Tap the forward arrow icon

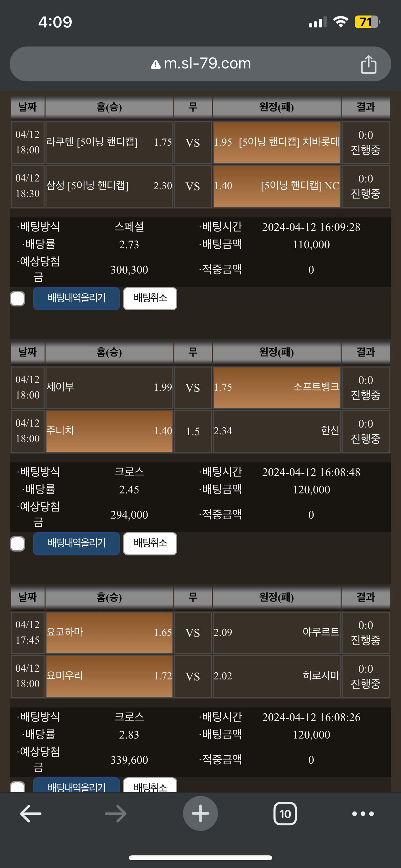click(116, 814)
